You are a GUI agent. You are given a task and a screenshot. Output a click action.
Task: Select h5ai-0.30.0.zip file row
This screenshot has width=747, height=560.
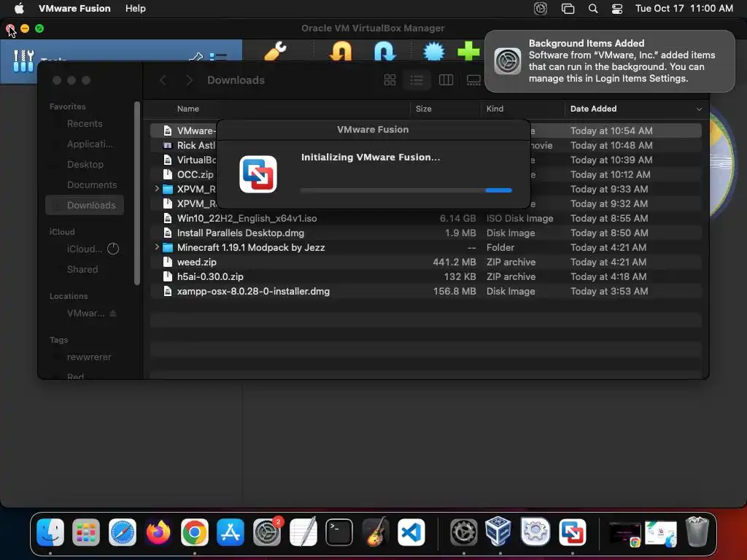426,276
